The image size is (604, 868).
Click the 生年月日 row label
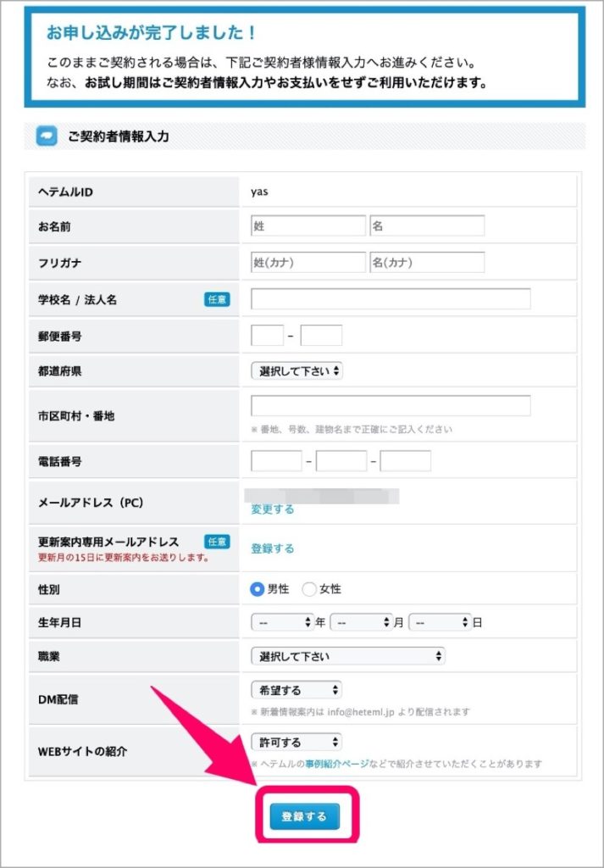[x=60, y=623]
